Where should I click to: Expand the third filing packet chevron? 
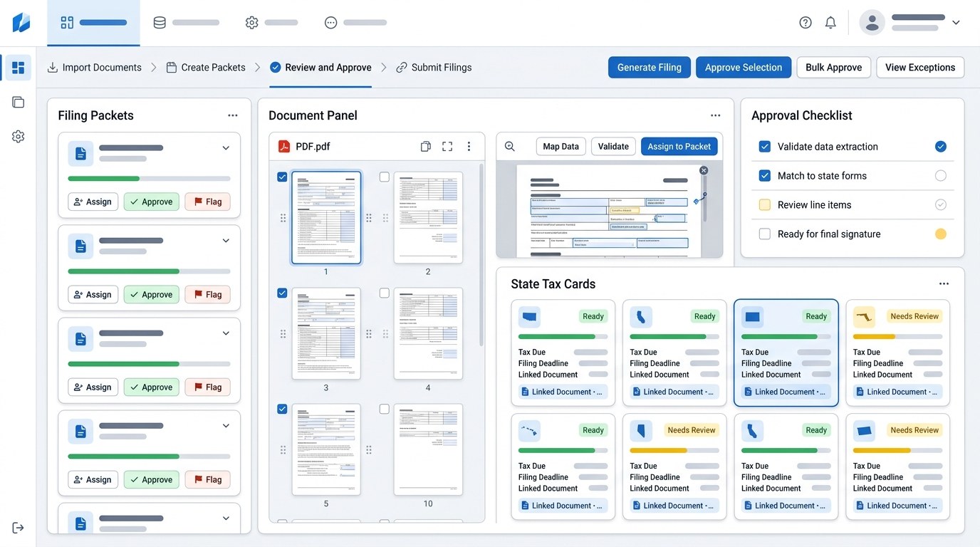(x=226, y=333)
